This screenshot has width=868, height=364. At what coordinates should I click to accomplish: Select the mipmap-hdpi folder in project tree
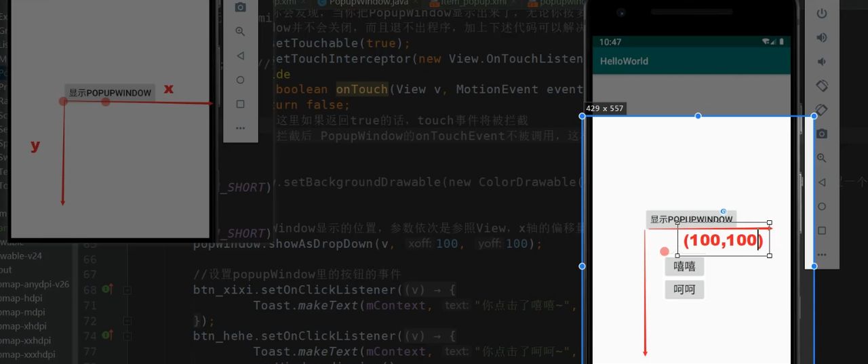tap(22, 298)
